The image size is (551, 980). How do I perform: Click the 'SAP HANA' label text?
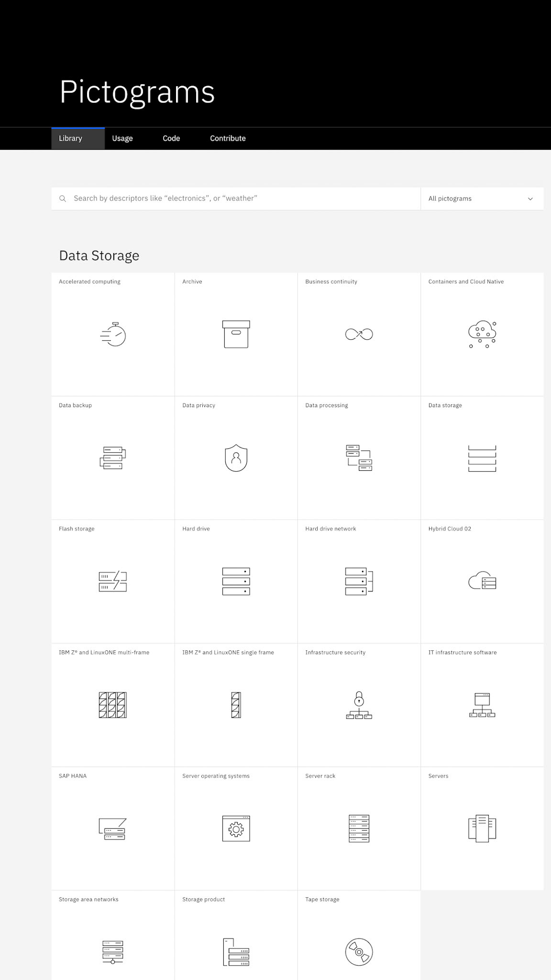point(73,776)
